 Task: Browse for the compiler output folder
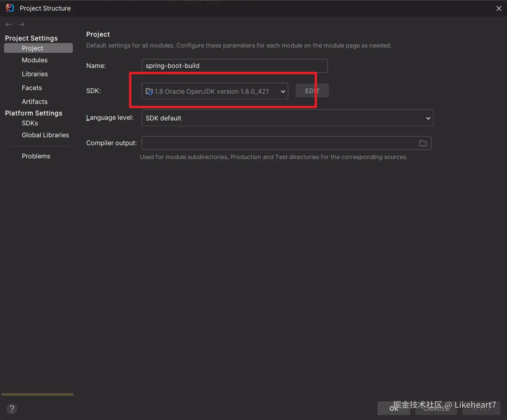(423, 143)
